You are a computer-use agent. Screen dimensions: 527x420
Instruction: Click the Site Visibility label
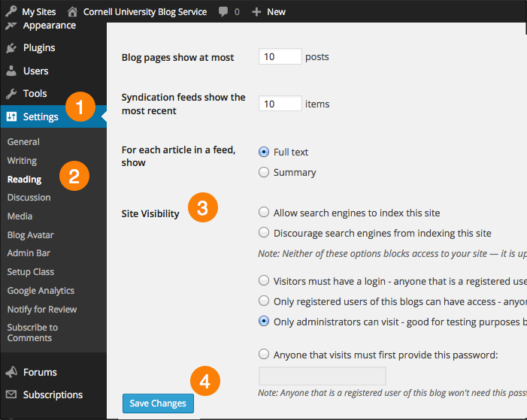150,214
